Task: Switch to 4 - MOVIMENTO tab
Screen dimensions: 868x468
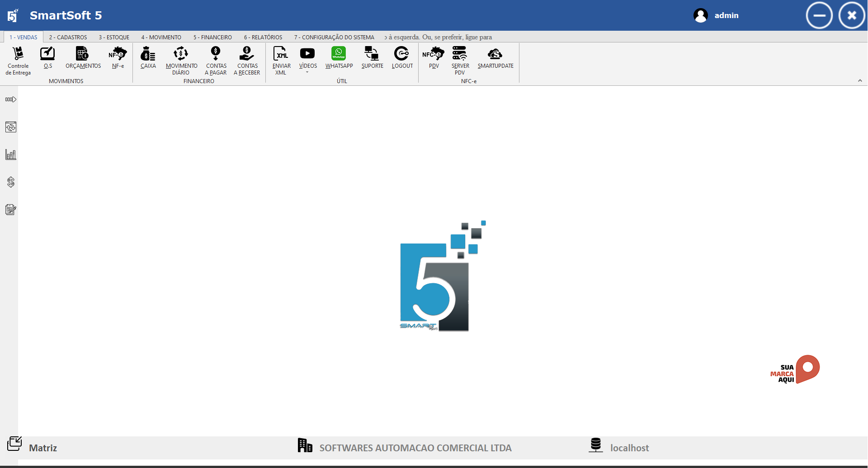Action: [161, 37]
